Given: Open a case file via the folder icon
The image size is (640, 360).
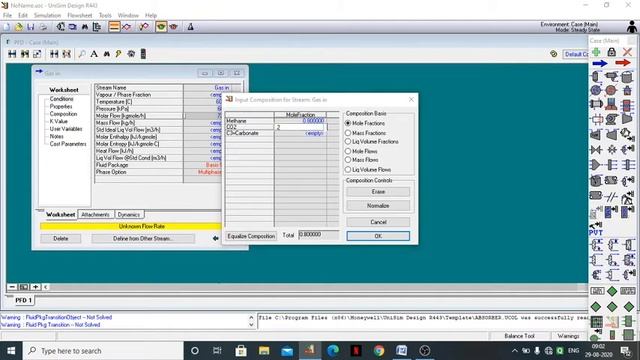Looking at the screenshot, I should pos(19,27).
